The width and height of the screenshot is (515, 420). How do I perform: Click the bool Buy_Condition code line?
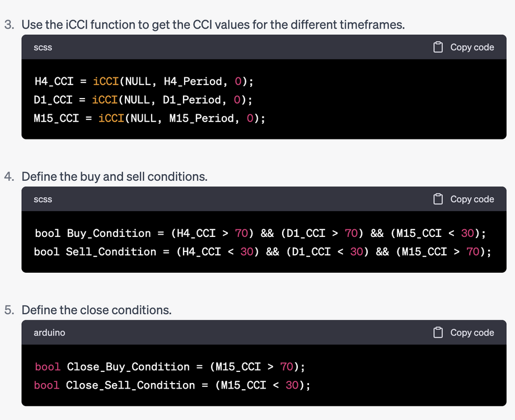[260, 233]
